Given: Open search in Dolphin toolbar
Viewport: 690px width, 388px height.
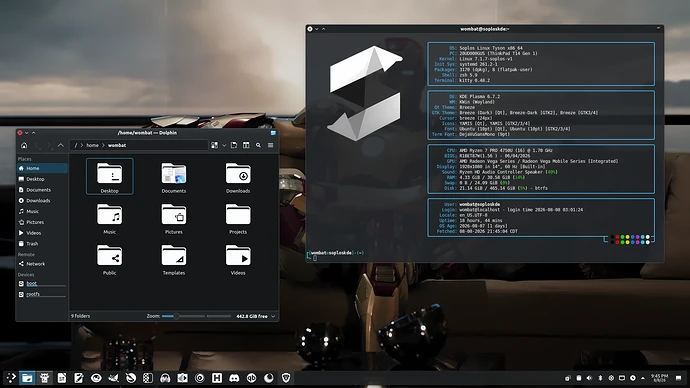Looking at the screenshot, I should [258, 145].
